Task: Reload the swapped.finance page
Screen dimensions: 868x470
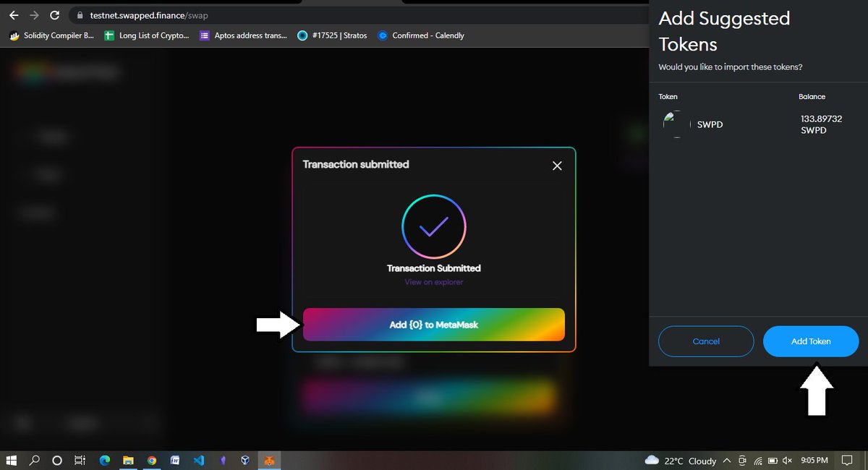Action: click(x=55, y=15)
